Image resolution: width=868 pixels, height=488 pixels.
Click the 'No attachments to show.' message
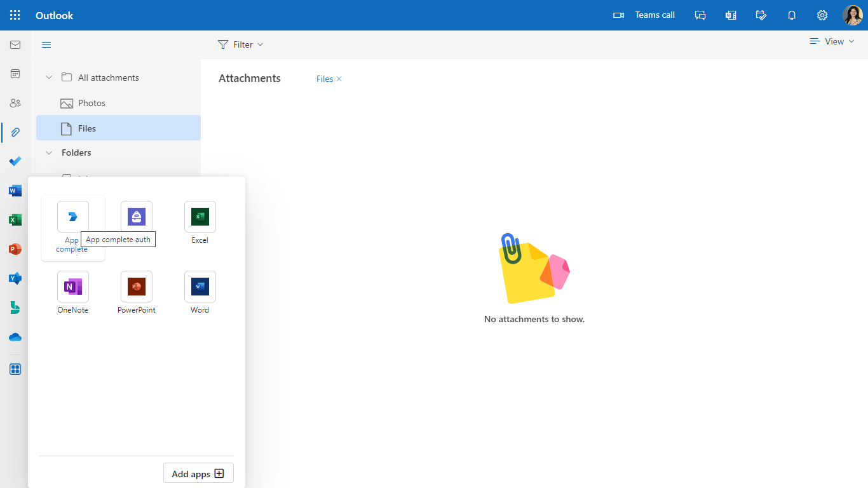pos(534,319)
